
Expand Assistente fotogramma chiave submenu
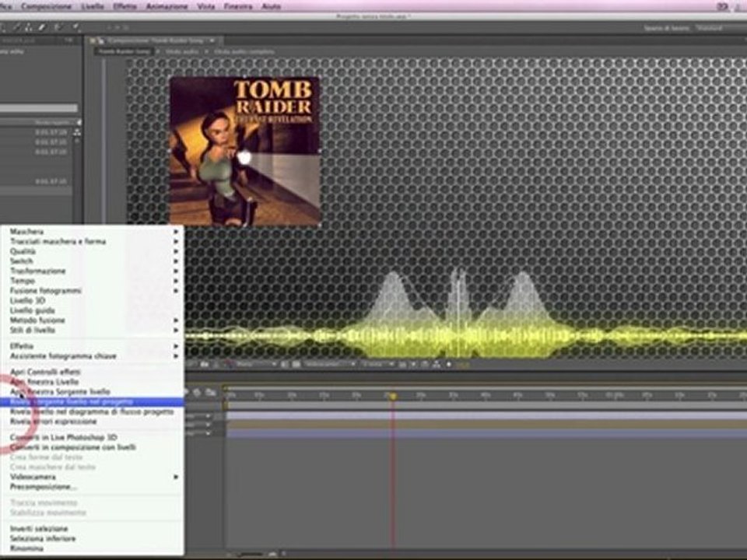tap(93, 356)
